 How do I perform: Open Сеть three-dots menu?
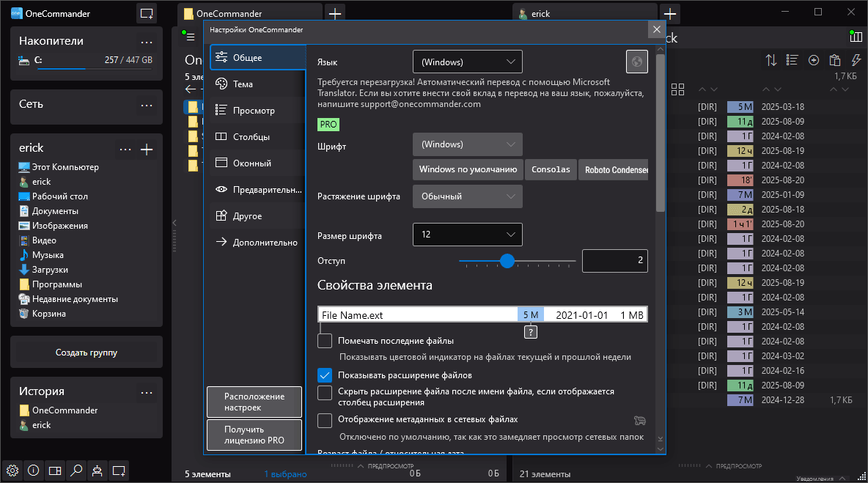click(x=147, y=105)
